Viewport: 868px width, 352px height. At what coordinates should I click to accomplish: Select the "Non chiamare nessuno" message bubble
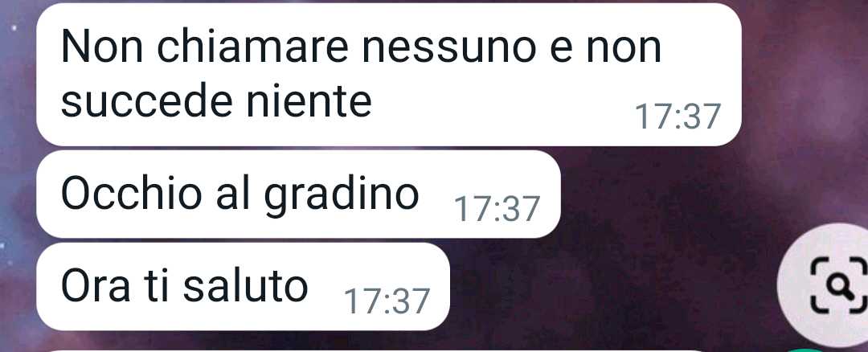389,75
